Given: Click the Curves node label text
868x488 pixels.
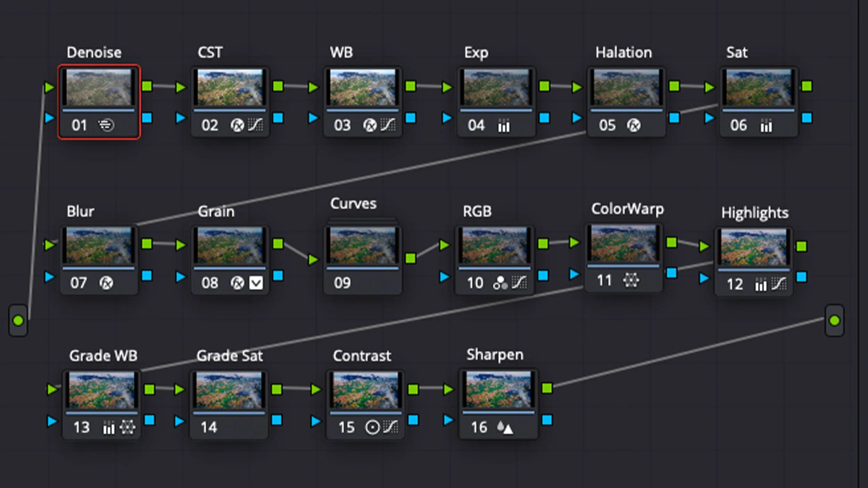Looking at the screenshot, I should 353,203.
